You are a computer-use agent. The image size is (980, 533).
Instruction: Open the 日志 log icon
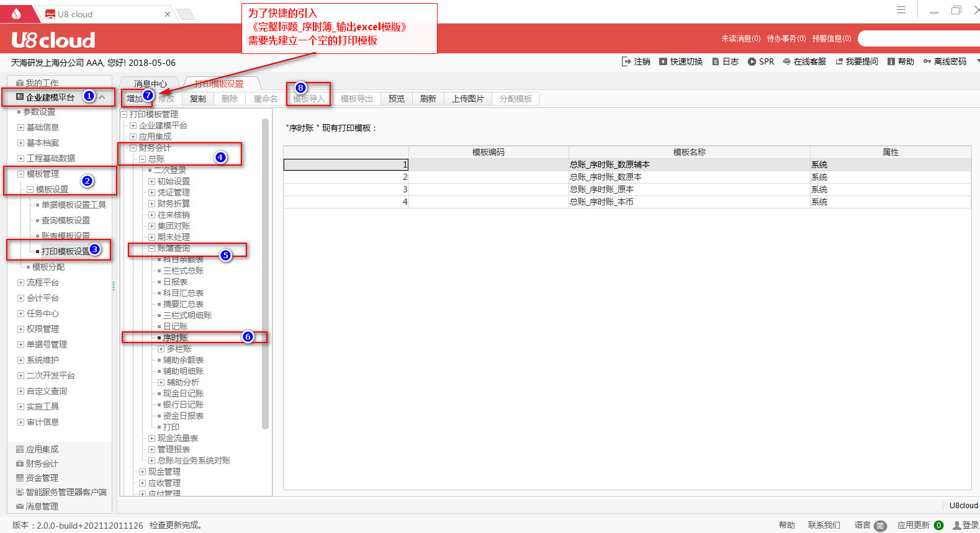(716, 61)
